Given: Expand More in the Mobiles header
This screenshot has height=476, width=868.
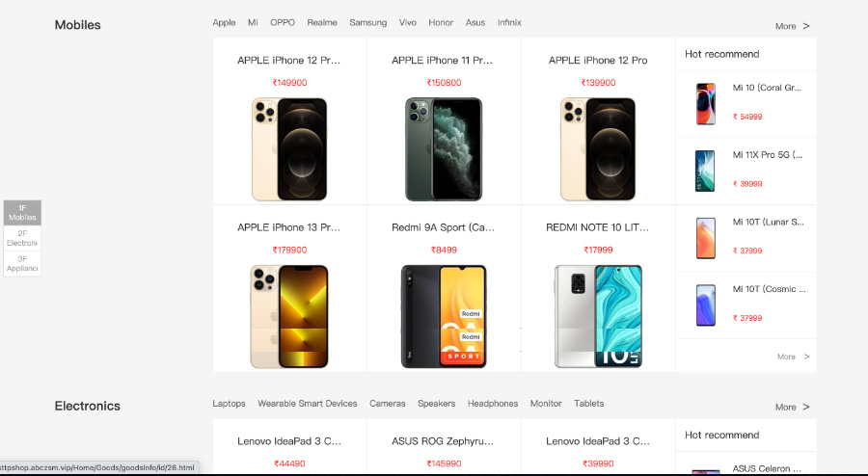Looking at the screenshot, I should click(x=792, y=26).
